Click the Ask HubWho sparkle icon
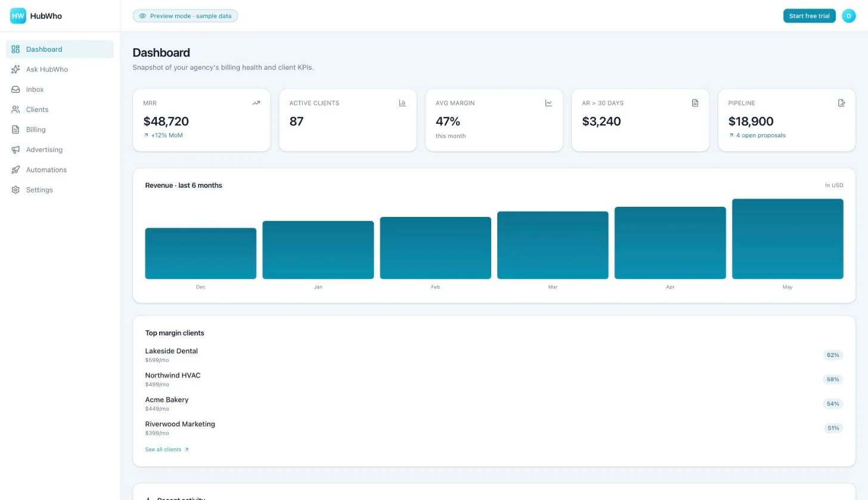This screenshot has height=500, width=868. (15, 69)
